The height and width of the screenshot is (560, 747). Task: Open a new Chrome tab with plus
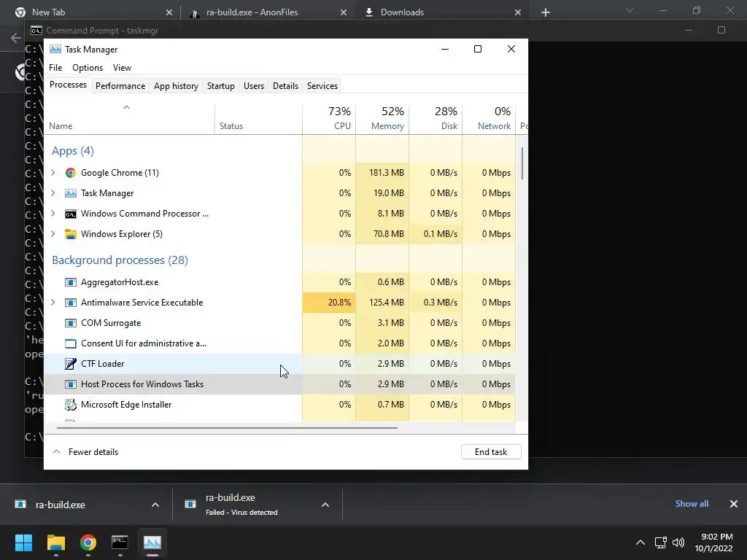[x=546, y=12]
